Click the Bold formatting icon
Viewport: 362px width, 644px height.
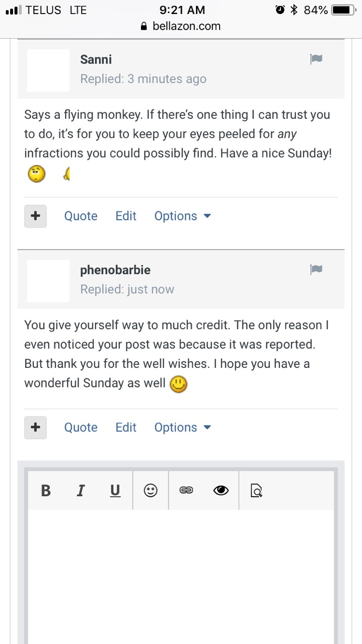(x=46, y=490)
